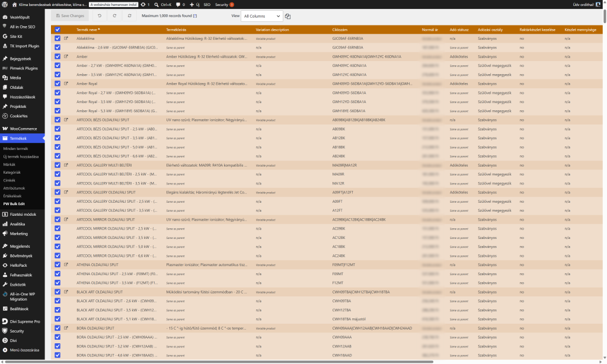Toggle the select-all header checkbox
607x364 pixels.
click(x=57, y=30)
